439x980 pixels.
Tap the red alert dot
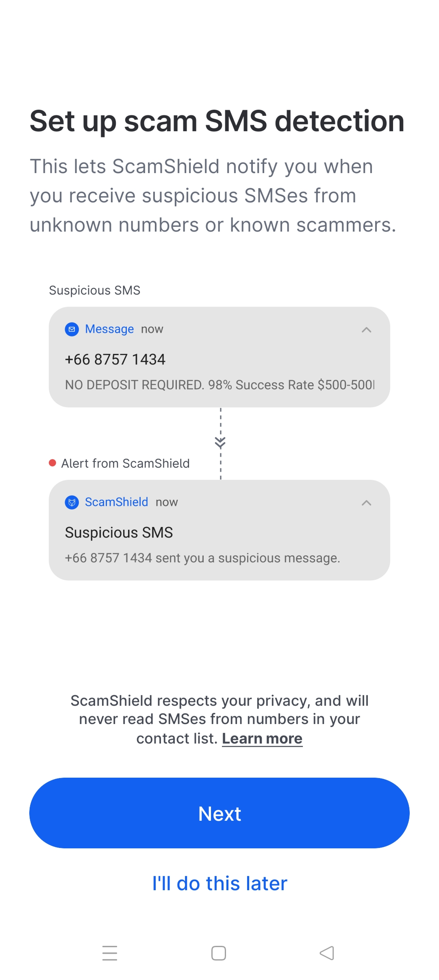click(53, 463)
